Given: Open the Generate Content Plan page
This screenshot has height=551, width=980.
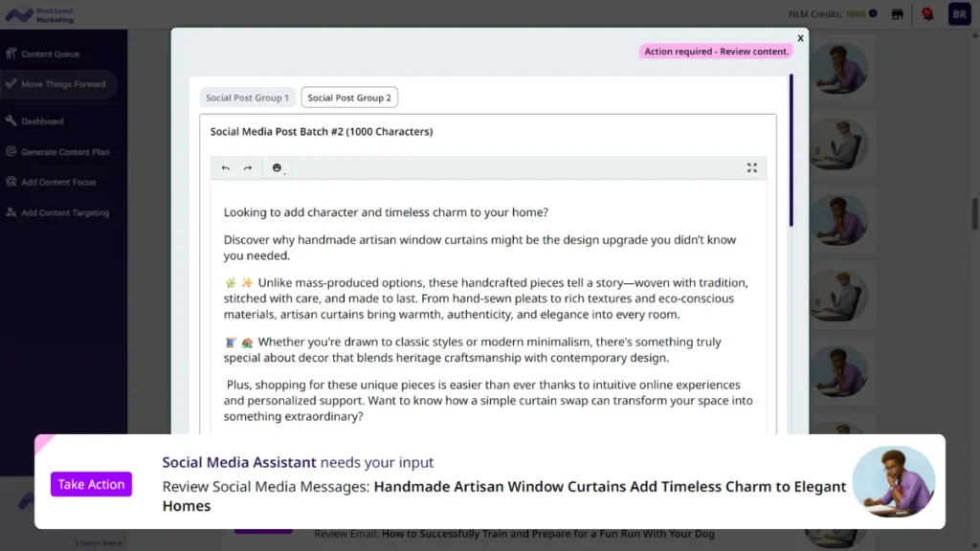Looking at the screenshot, I should click(x=65, y=152).
